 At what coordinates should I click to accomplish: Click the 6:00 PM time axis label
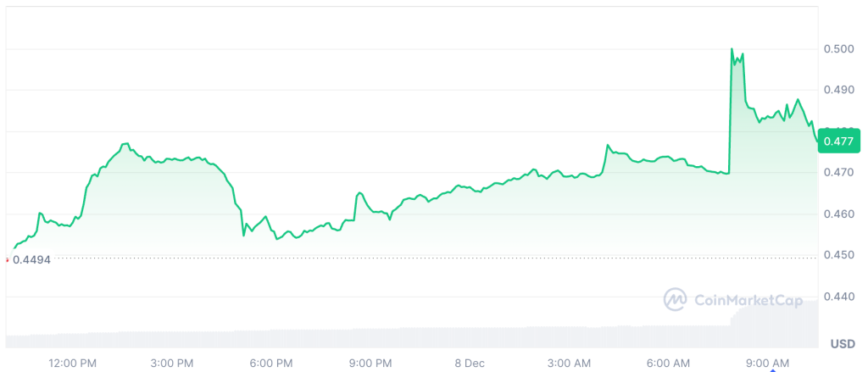pyautogui.click(x=272, y=363)
